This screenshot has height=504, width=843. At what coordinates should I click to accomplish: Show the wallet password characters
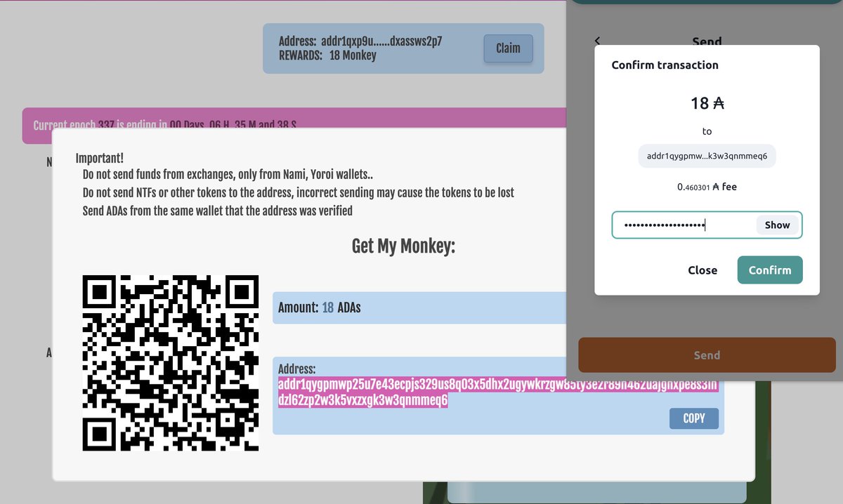pyautogui.click(x=778, y=225)
